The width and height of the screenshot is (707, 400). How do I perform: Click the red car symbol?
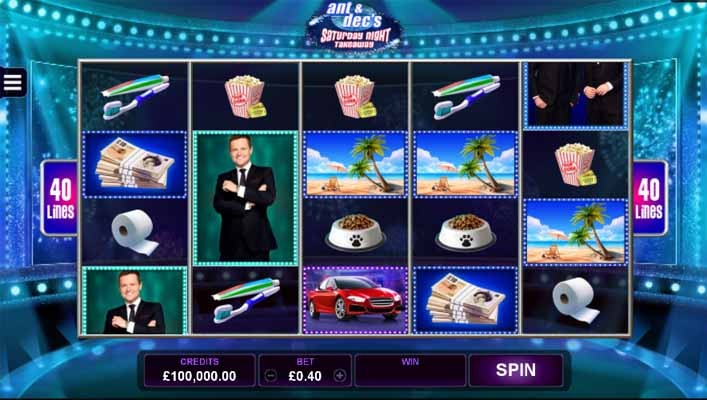coord(355,300)
